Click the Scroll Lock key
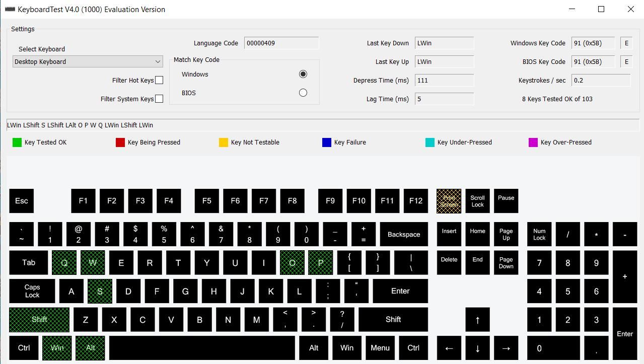 477,201
